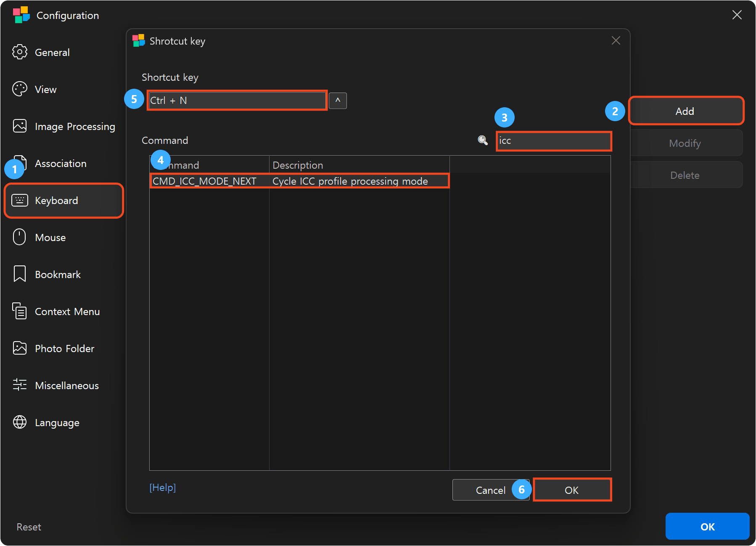This screenshot has height=546, width=756.
Task: Click the Language globe icon
Action: pyautogui.click(x=20, y=422)
